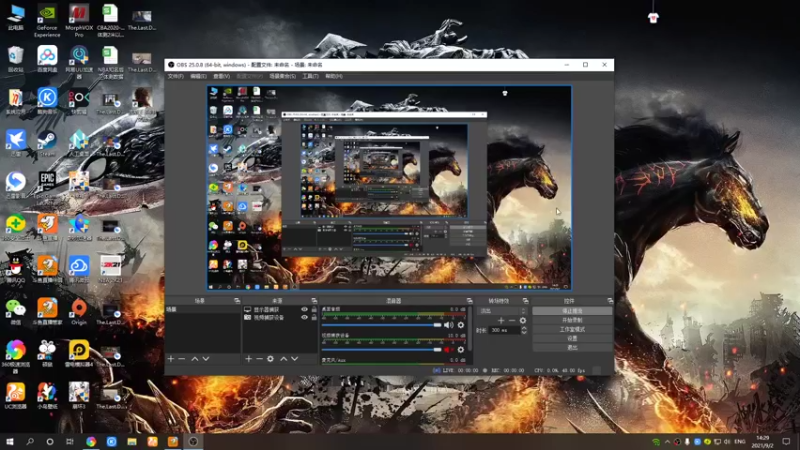The width and height of the screenshot is (800, 450).
Task: Undock the audio mixer panel via its popout icon
Action: point(469,301)
